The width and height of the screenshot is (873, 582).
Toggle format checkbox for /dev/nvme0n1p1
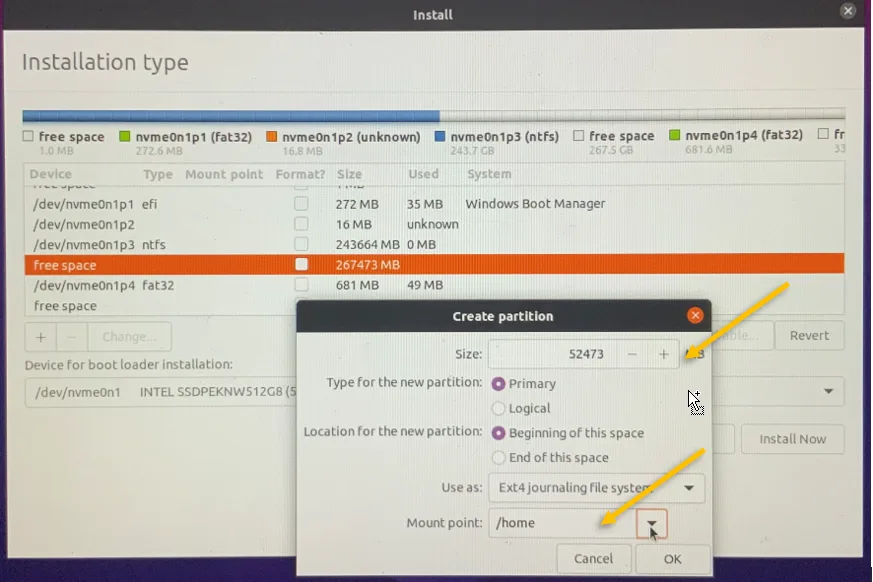pos(301,204)
